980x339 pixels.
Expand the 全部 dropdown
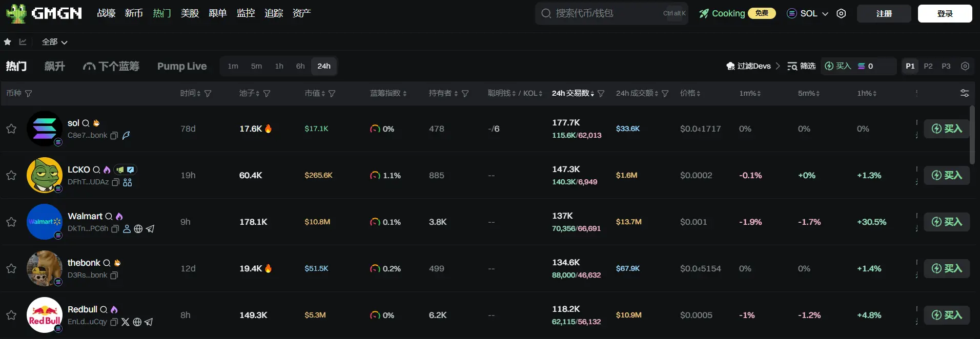coord(54,42)
